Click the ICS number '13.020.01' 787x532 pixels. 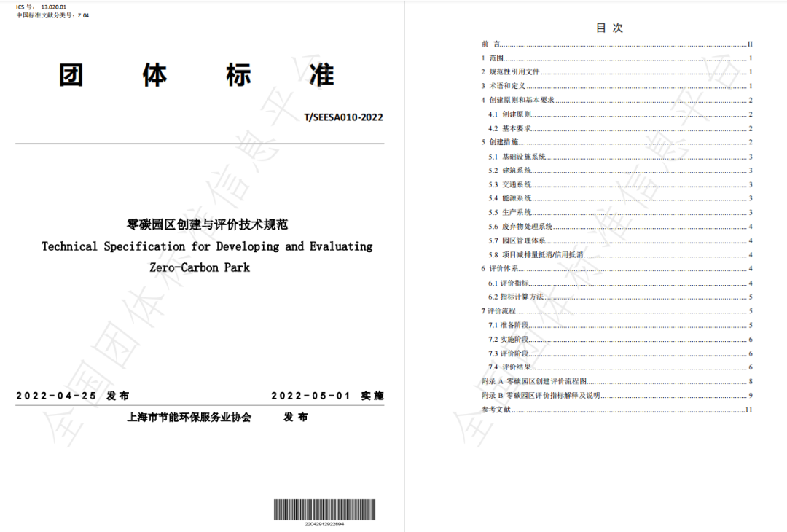click(x=54, y=7)
